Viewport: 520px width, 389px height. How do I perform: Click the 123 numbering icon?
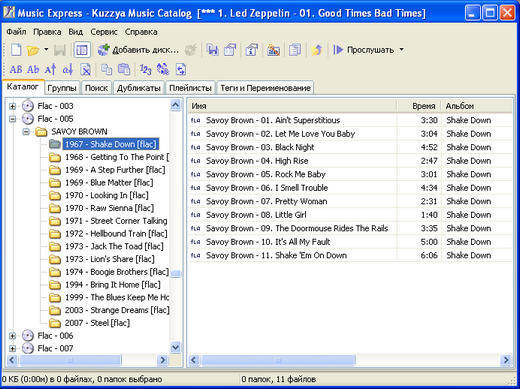145,70
